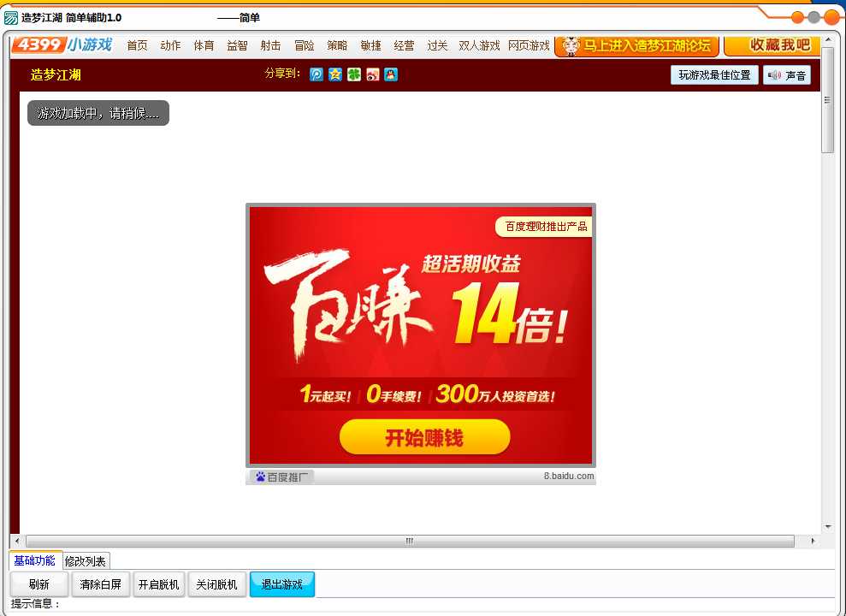846x616 pixels.
Task: Open the 冒险 game category
Action: click(x=304, y=46)
